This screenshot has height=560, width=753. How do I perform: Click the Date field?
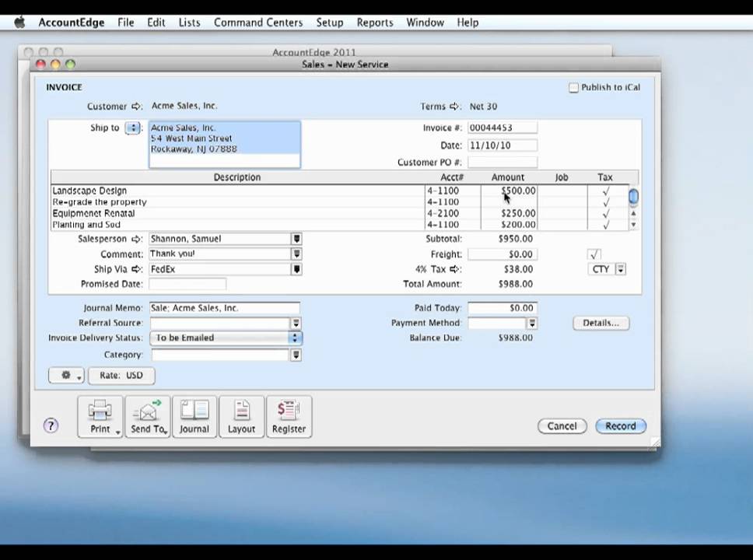[x=503, y=145]
